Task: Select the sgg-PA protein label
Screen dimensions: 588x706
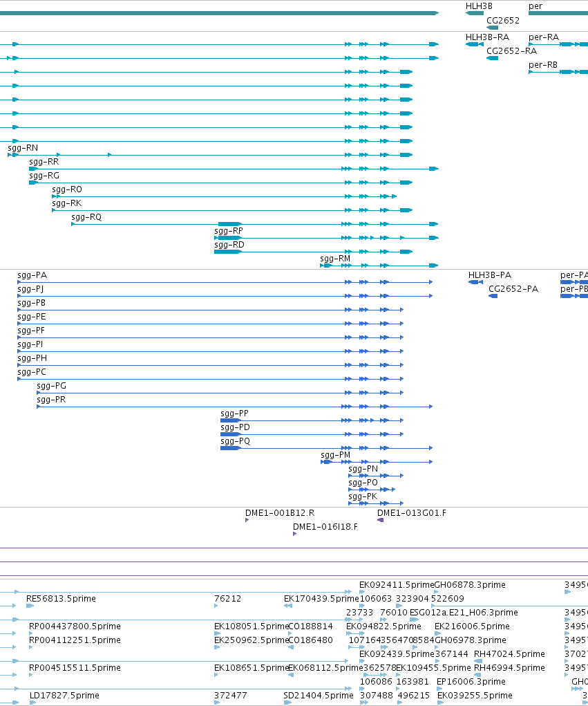Action: tap(32, 276)
